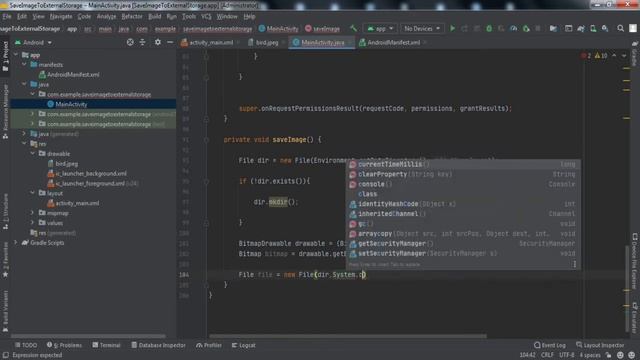The image size is (640, 360).
Task: Select MainActivity in project tree
Action: click(93, 104)
